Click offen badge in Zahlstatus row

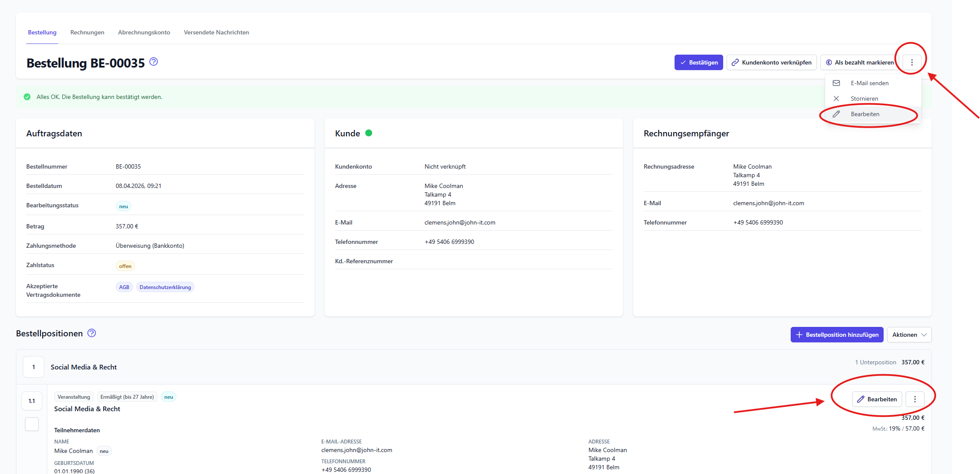coord(125,266)
